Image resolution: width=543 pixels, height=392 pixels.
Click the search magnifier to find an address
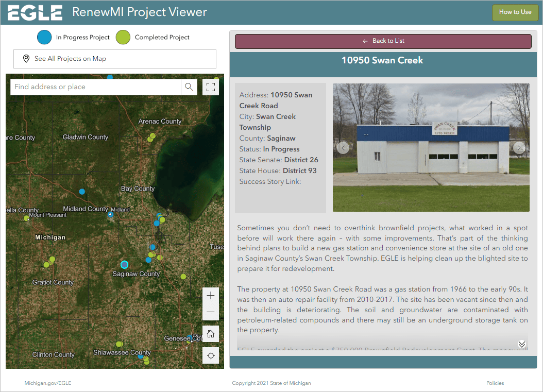click(x=189, y=87)
